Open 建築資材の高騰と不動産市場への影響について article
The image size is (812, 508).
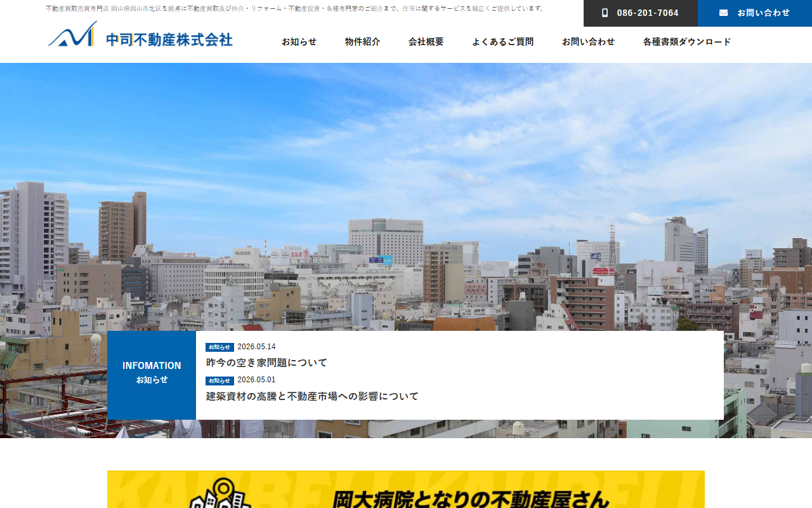(313, 396)
